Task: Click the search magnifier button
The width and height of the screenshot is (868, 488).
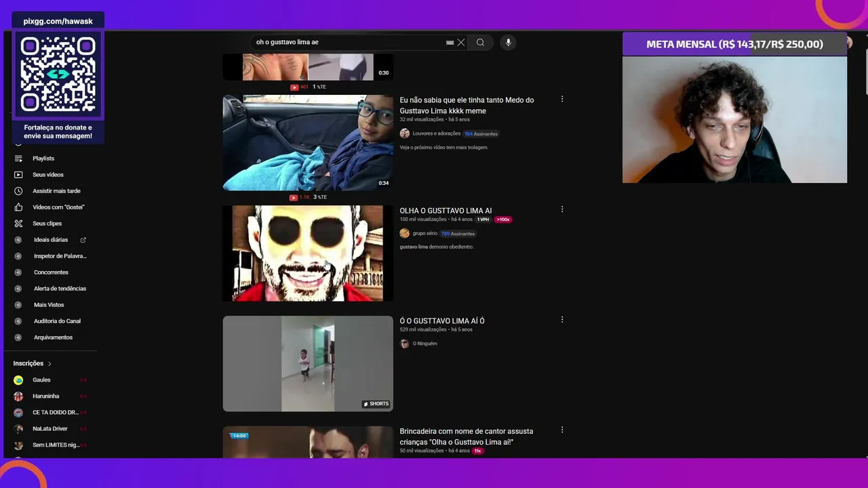Action: pyautogui.click(x=480, y=42)
